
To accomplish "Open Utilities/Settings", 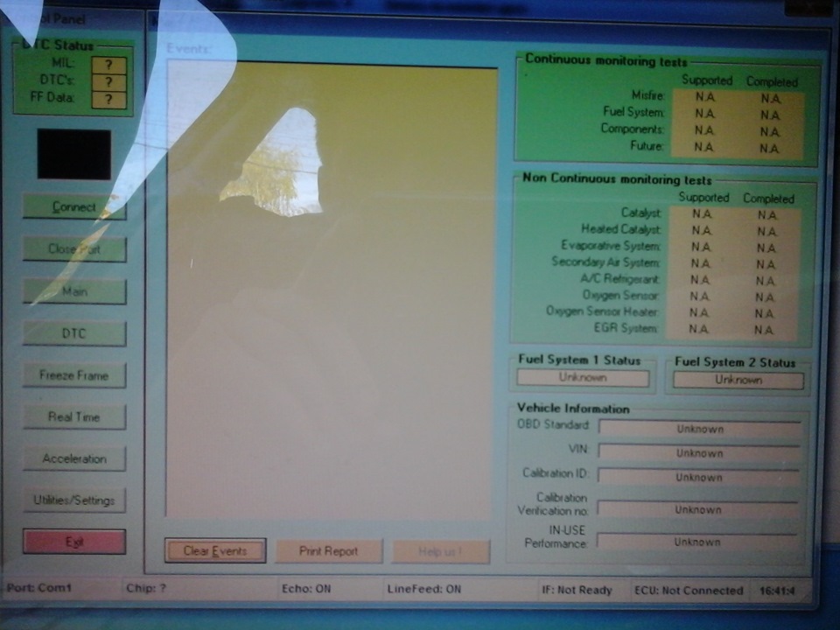I will coord(74,500).
